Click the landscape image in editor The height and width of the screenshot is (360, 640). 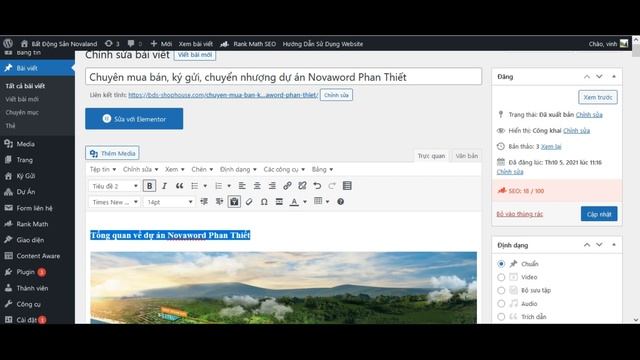(x=283, y=288)
